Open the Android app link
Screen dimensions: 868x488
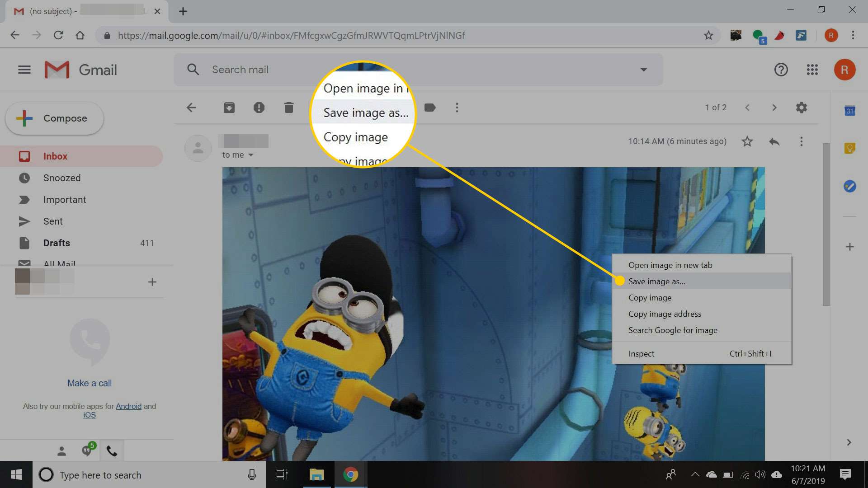point(128,406)
